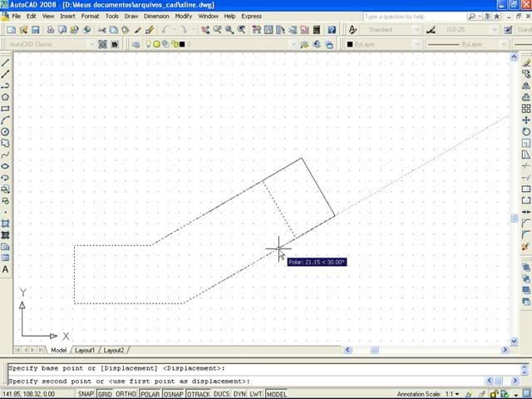
Task: Click the Plot printer icon
Action: (50, 30)
